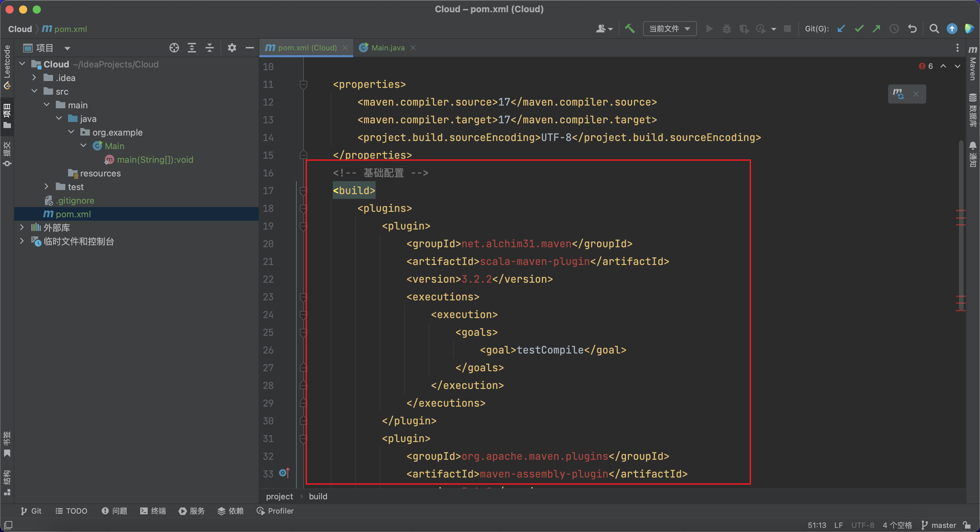The height and width of the screenshot is (532, 980).
Task: Open tab options three-dot menu
Action: coord(957,48)
